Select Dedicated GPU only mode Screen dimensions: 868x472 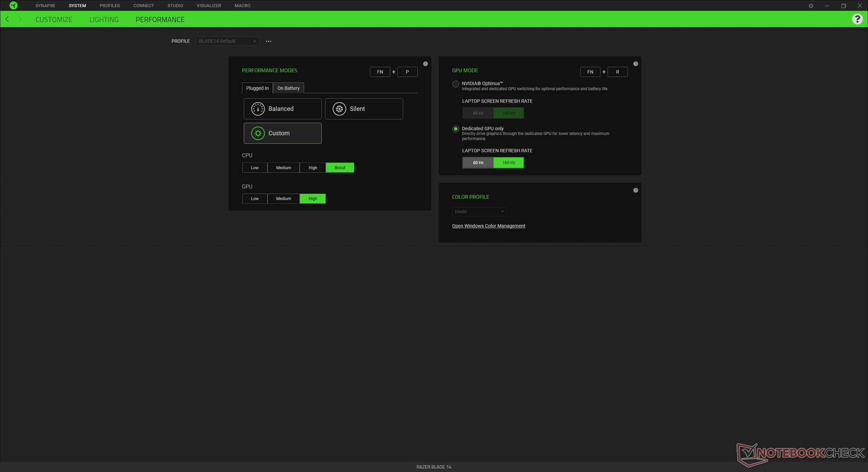456,129
